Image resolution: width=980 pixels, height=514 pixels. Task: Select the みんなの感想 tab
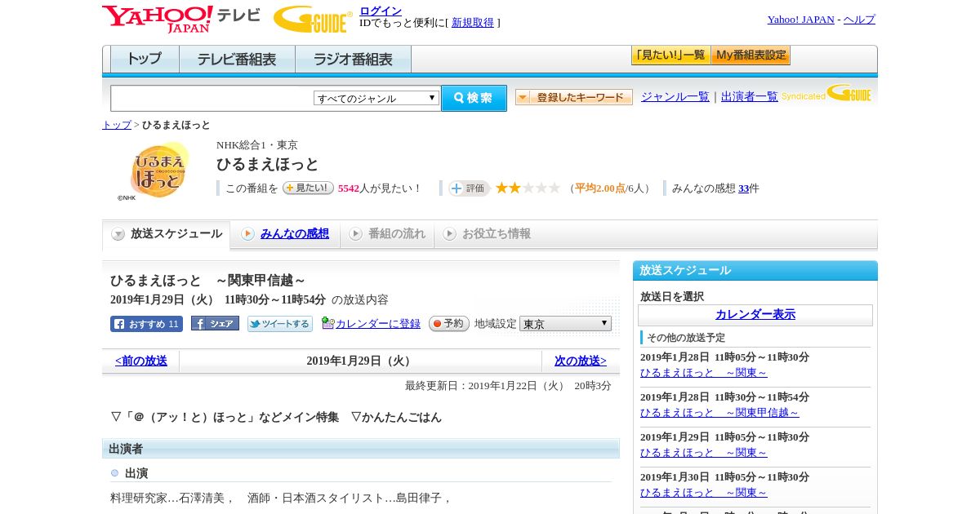[x=286, y=234]
